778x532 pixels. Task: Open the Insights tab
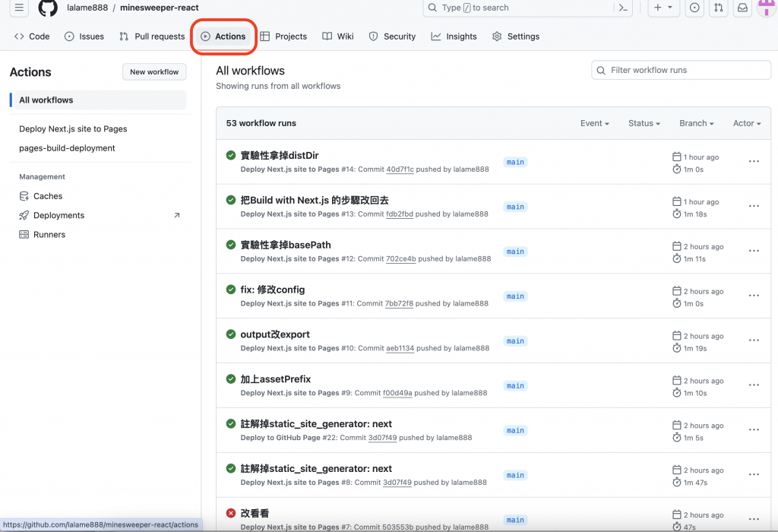pyautogui.click(x=454, y=36)
